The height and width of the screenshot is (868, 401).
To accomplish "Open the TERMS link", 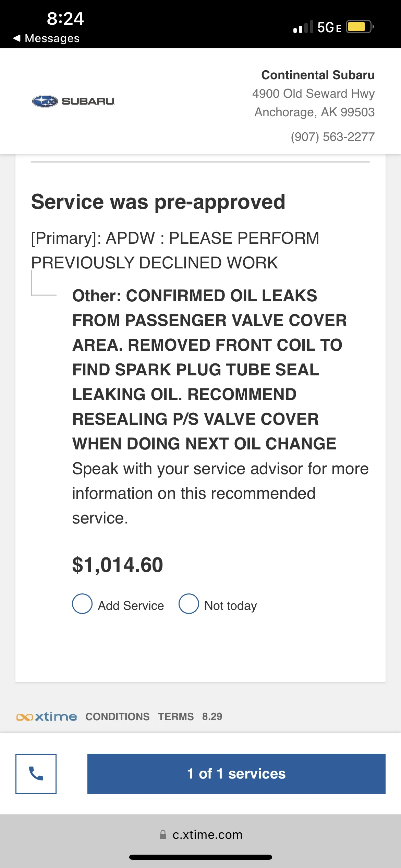I will [176, 716].
